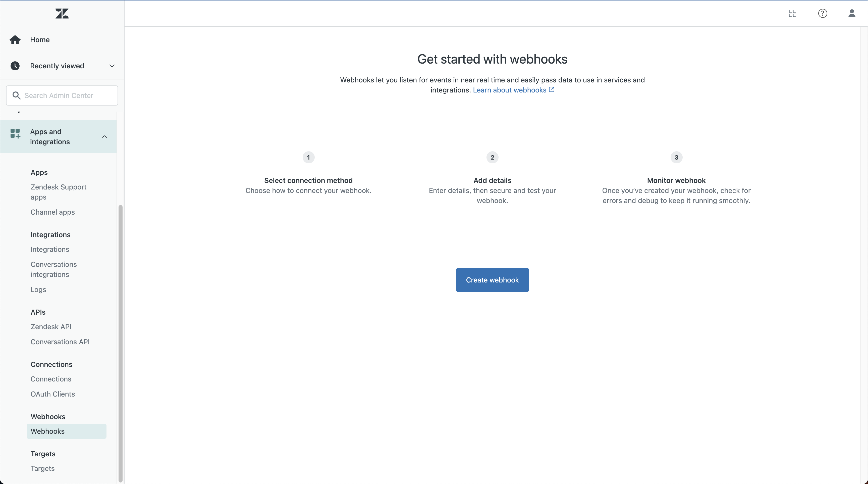
Task: Open Logs page in sidebar
Action: 38,289
